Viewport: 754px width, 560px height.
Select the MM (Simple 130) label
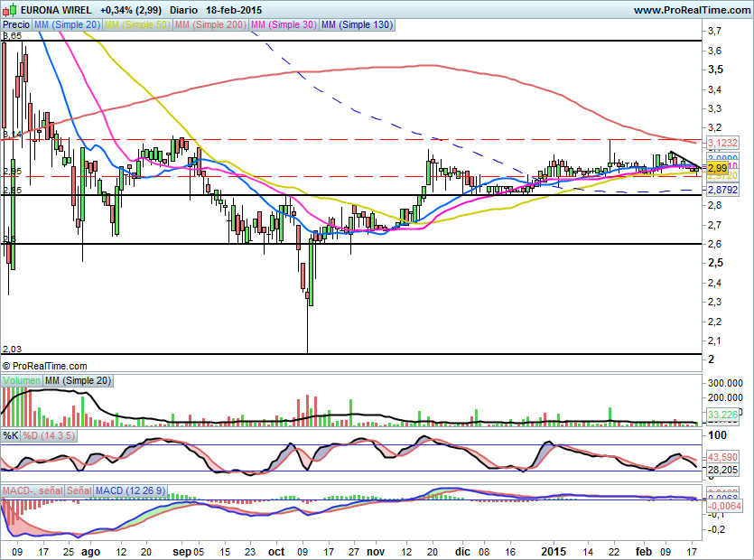[357, 25]
